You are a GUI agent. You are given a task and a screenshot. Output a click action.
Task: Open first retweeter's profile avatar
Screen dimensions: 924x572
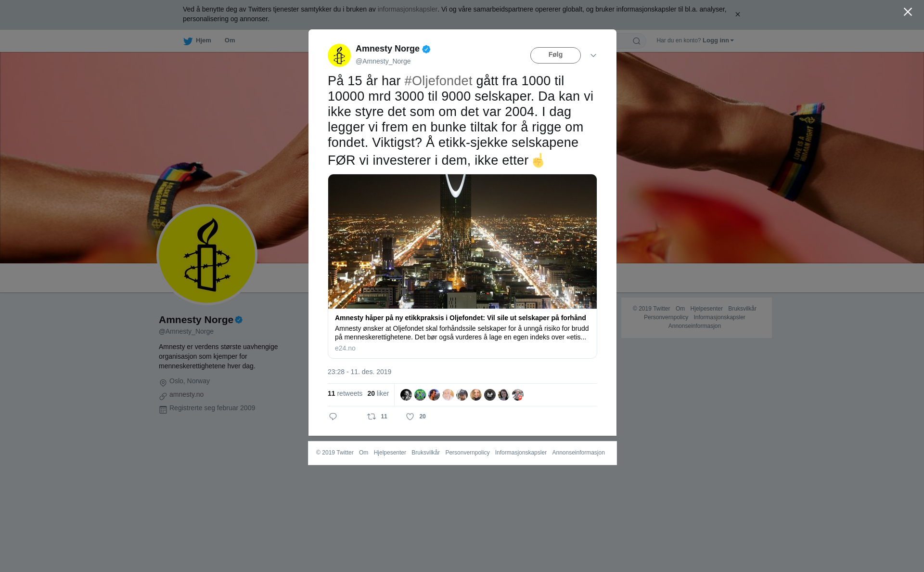point(406,395)
